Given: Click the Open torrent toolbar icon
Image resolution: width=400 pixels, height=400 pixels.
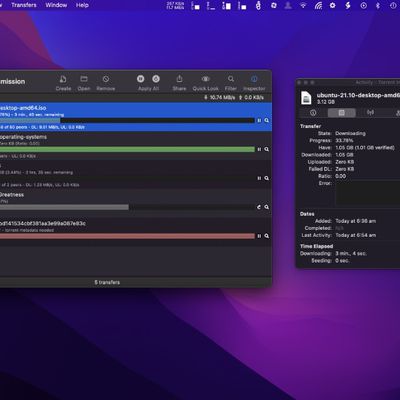Looking at the screenshot, I should (84, 79).
